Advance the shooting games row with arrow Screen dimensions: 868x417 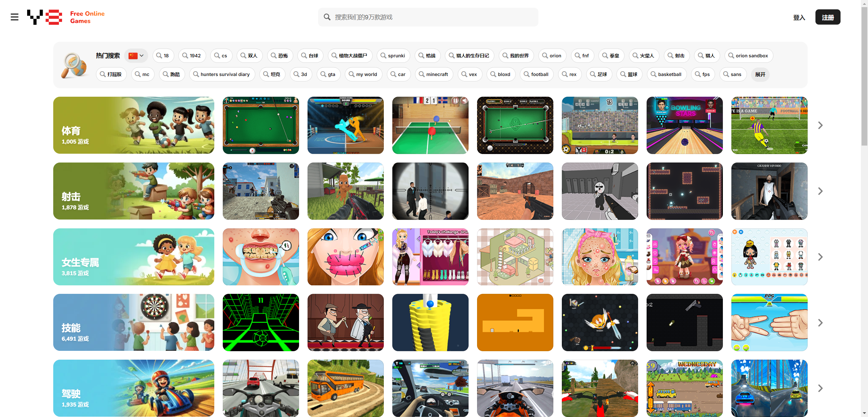pyautogui.click(x=820, y=191)
